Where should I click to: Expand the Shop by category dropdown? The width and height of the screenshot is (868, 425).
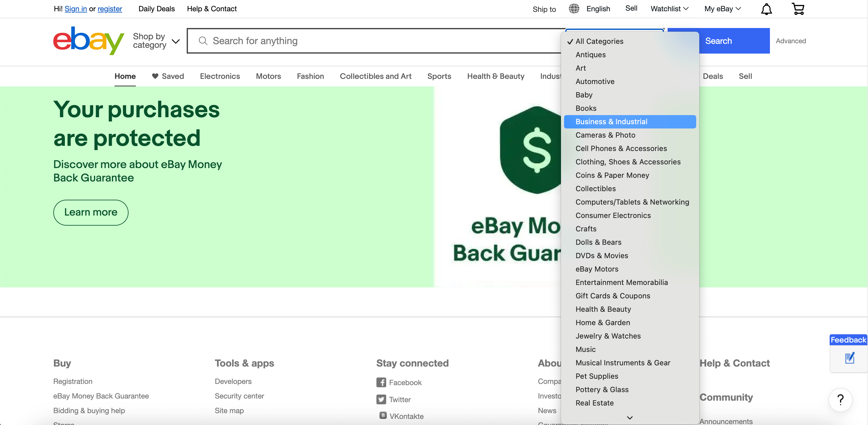156,41
